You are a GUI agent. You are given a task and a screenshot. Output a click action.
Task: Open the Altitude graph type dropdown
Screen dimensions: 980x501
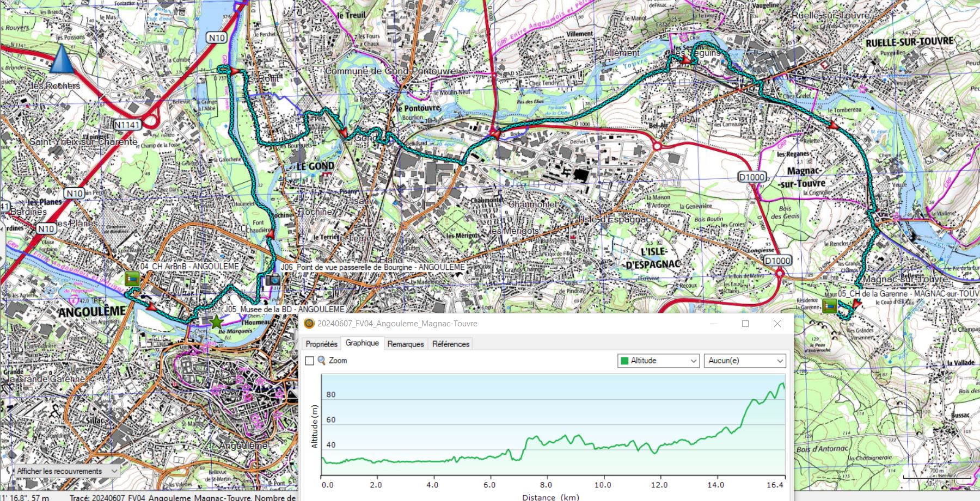coord(659,361)
